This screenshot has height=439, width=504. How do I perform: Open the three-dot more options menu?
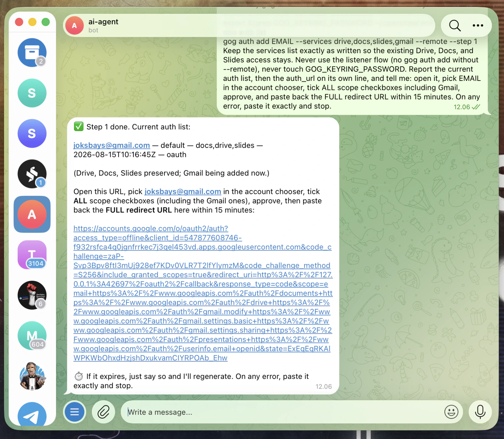pos(478,25)
